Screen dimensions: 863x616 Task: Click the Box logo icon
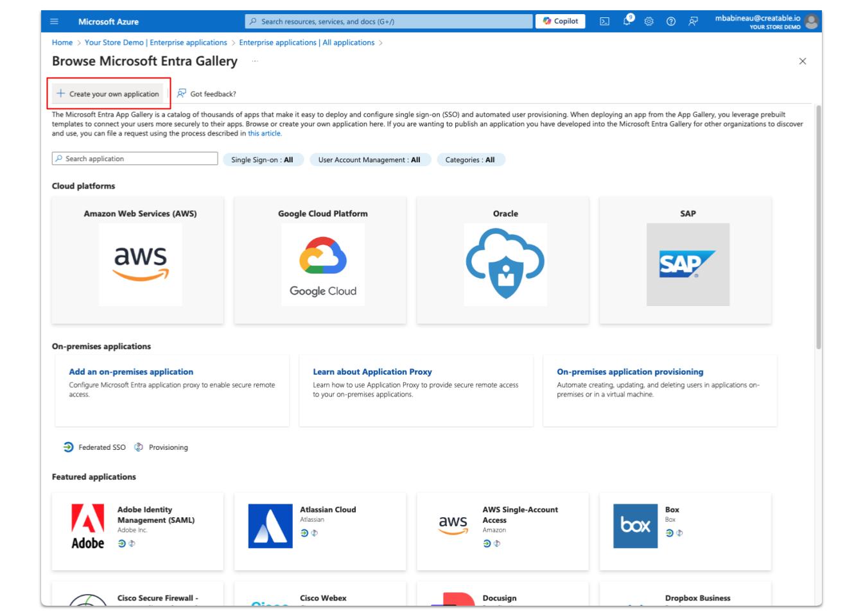point(636,526)
